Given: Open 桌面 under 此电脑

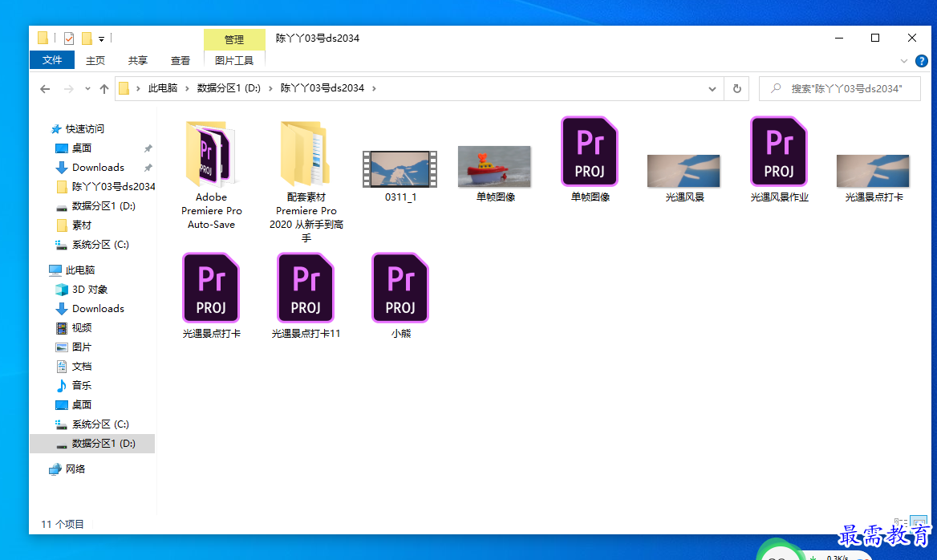Looking at the screenshot, I should point(74,404).
